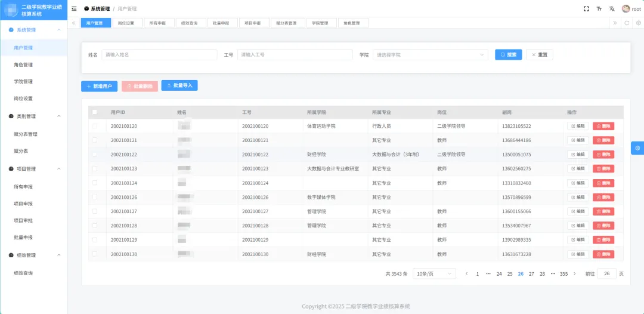
Task: Switch to the 批量申报 tab
Action: coord(221,23)
